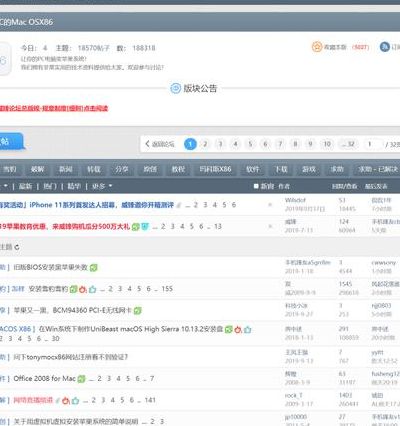
Task: Click the fire icon on the 141-page thread
Action: click(66, 400)
